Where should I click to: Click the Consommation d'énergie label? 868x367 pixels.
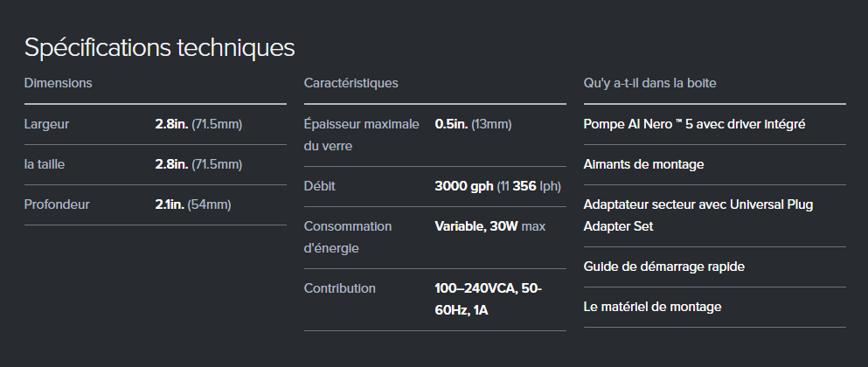point(348,237)
